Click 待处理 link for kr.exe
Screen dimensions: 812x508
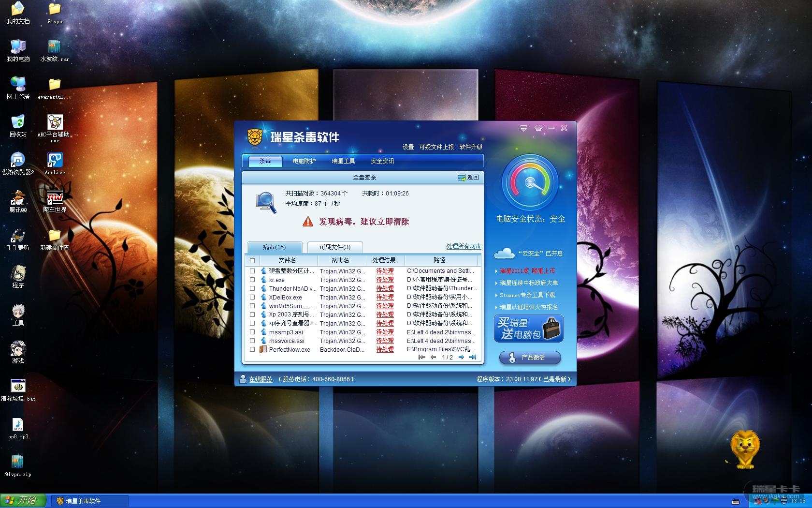pos(385,280)
